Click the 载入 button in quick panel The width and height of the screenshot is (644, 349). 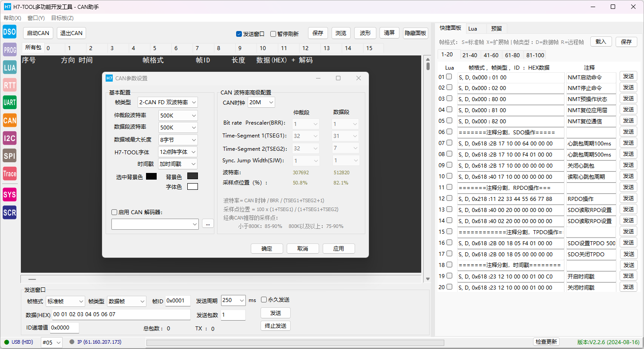click(x=601, y=42)
